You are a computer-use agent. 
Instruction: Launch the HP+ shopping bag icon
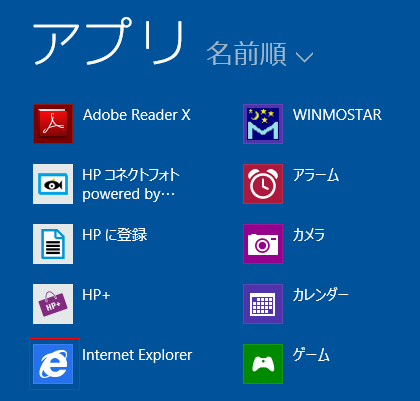[x=53, y=304]
